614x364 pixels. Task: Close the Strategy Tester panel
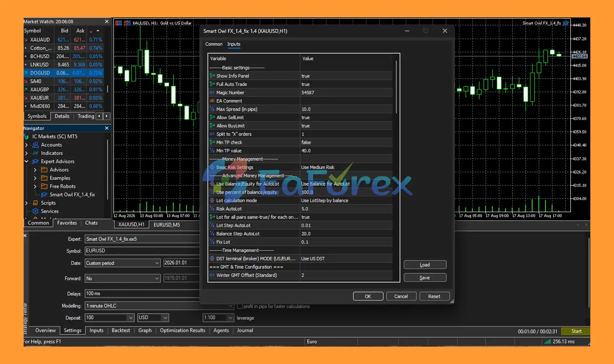pyautogui.click(x=25, y=235)
